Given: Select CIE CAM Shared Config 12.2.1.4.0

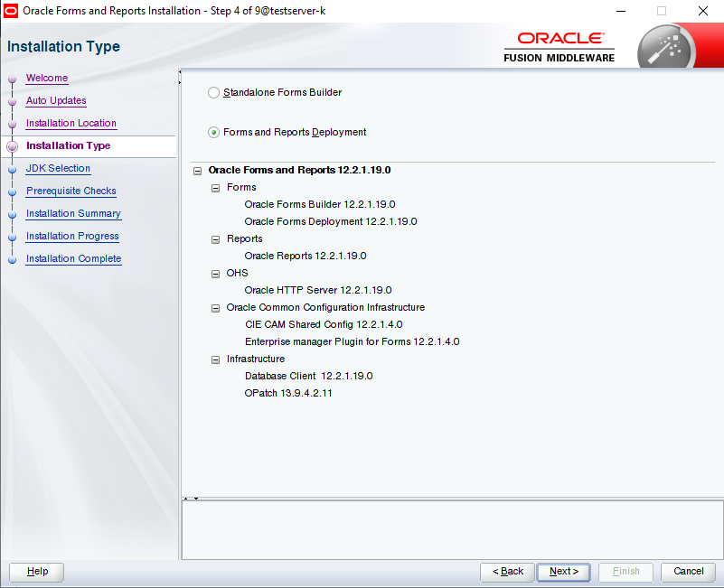Looking at the screenshot, I should tap(324, 325).
